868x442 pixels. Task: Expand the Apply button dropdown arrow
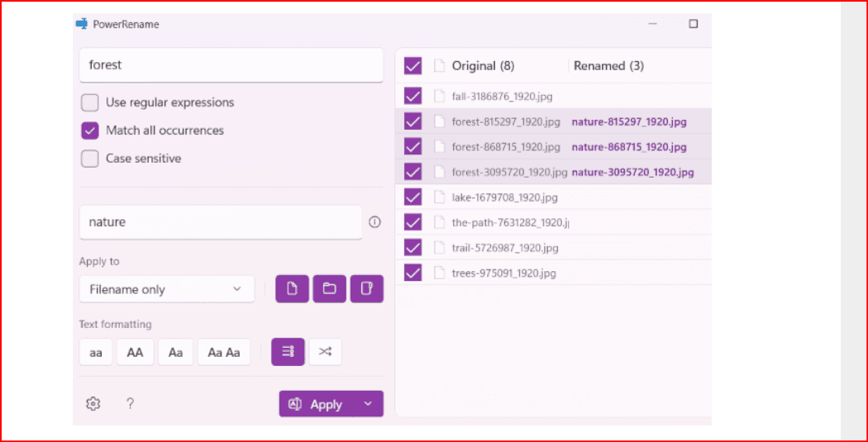pyautogui.click(x=369, y=404)
